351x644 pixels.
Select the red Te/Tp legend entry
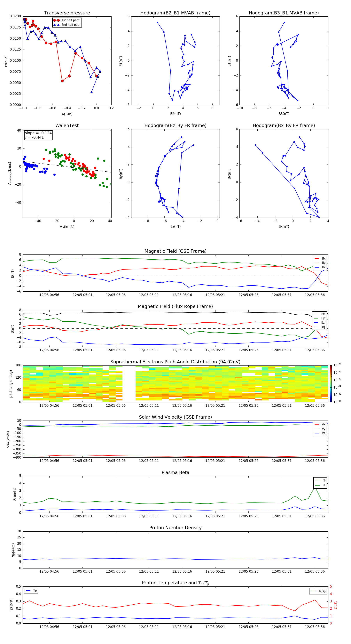[x=318, y=591]
